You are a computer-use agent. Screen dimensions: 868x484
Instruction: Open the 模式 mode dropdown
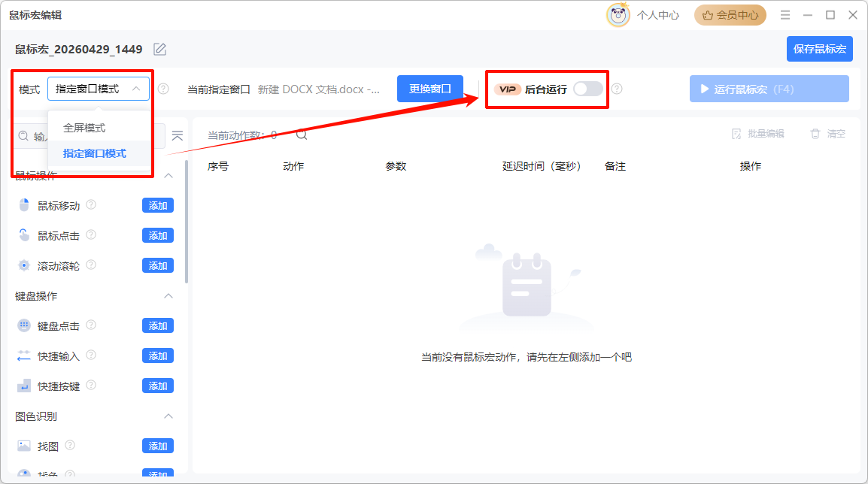(99, 88)
